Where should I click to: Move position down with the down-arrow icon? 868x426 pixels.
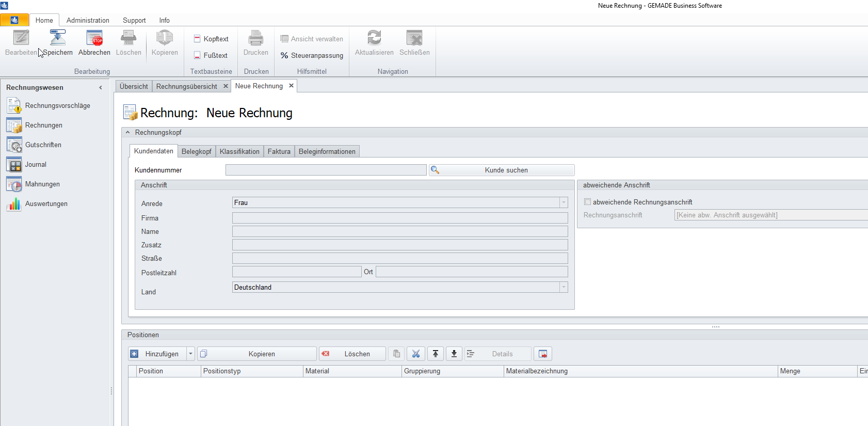point(454,354)
